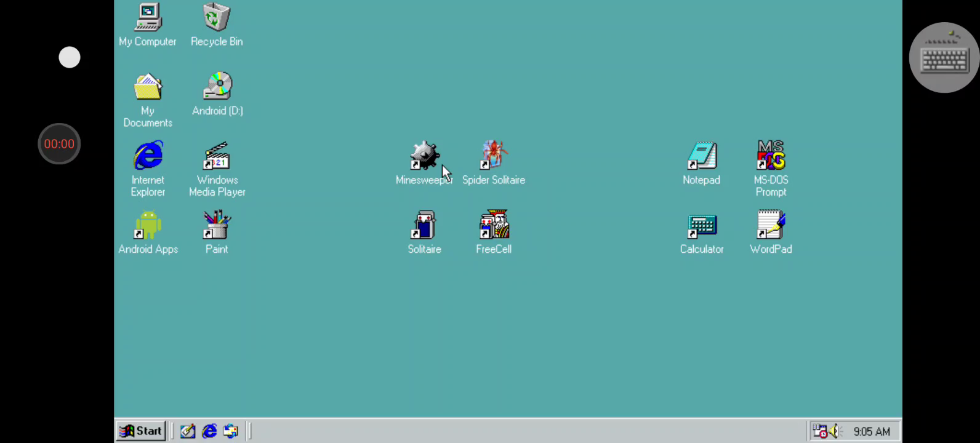Open the Start menu
This screenshot has width=980, height=443.
pyautogui.click(x=140, y=431)
